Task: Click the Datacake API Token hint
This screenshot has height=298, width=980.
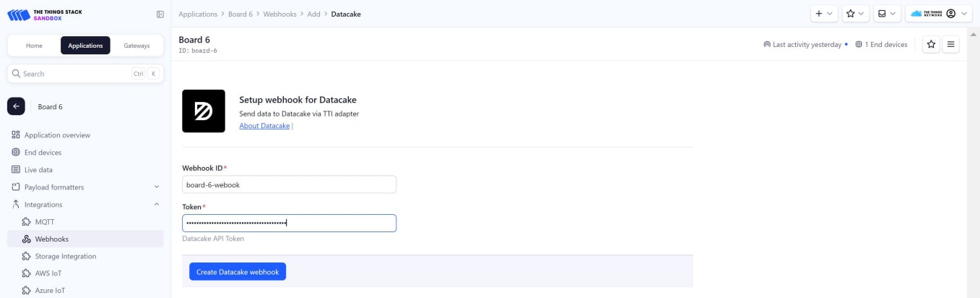Action: coord(213,238)
